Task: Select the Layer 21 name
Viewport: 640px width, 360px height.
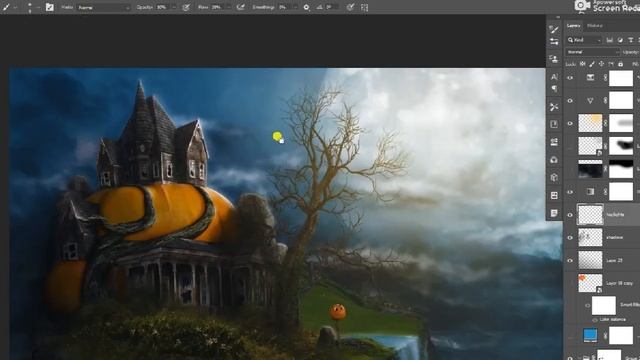Action: pyautogui.click(x=613, y=260)
